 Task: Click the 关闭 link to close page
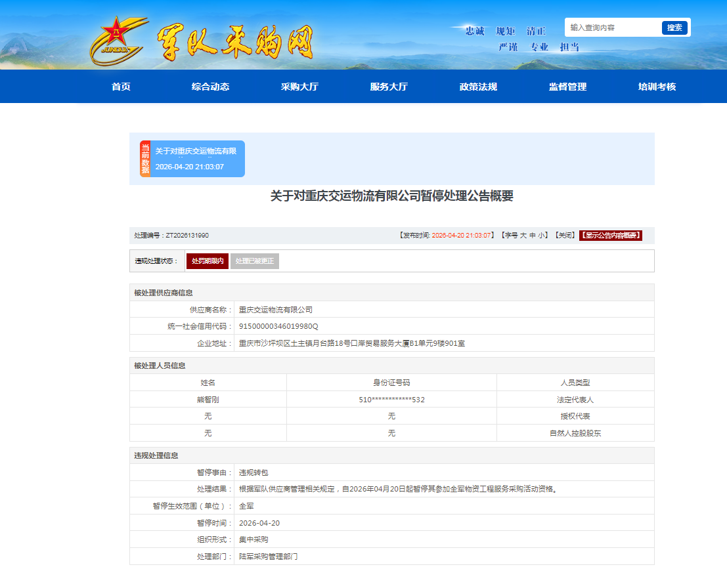click(x=565, y=236)
